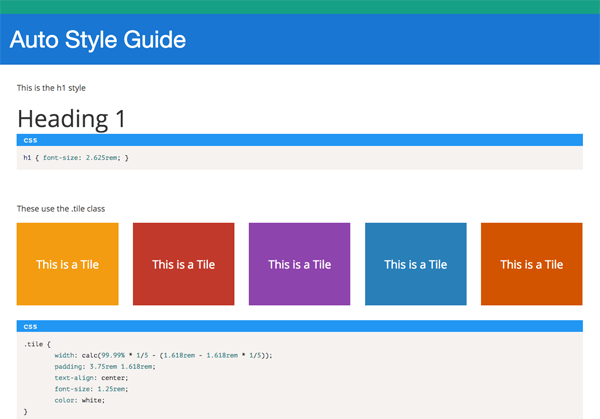
Task: Click the yellow-orange tile
Action: [68, 264]
